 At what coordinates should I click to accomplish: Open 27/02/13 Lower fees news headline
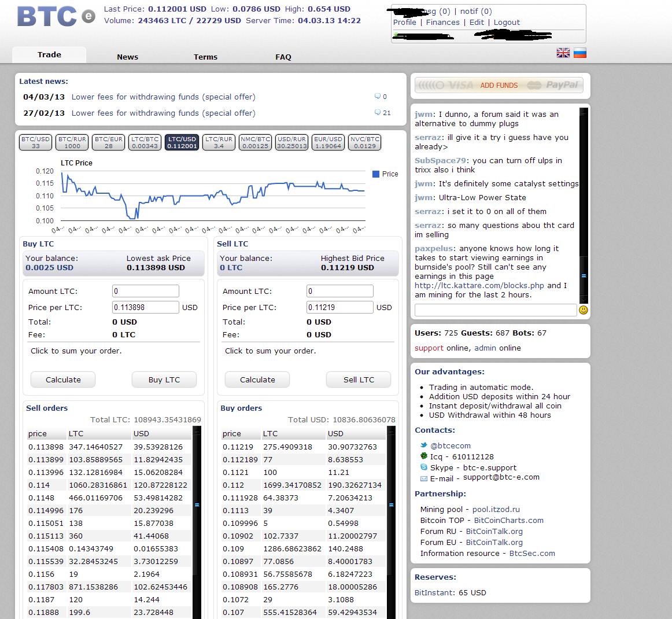(163, 113)
